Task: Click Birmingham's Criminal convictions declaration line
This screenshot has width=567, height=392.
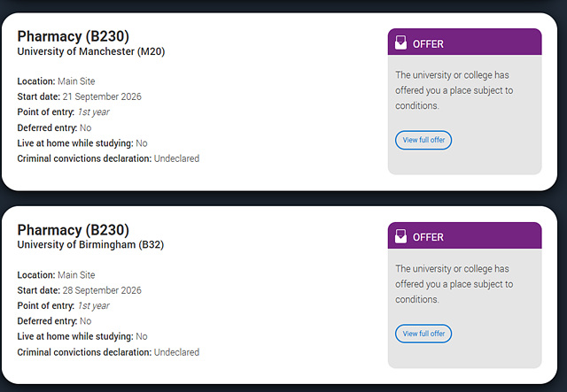Action: tap(108, 352)
